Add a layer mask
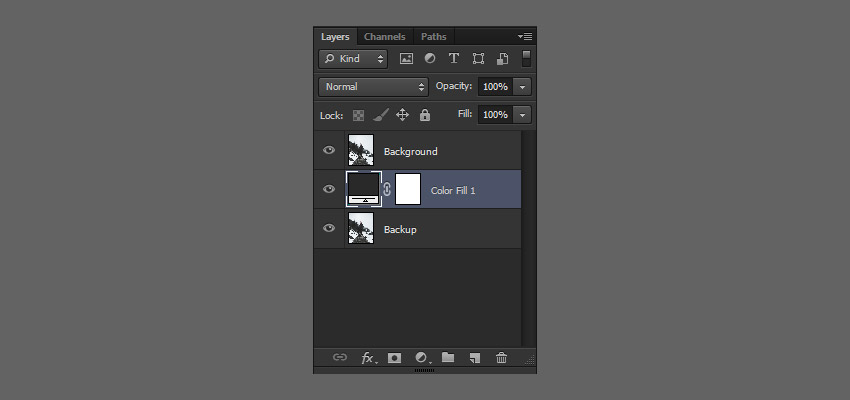This screenshot has width=850, height=400. click(x=395, y=358)
